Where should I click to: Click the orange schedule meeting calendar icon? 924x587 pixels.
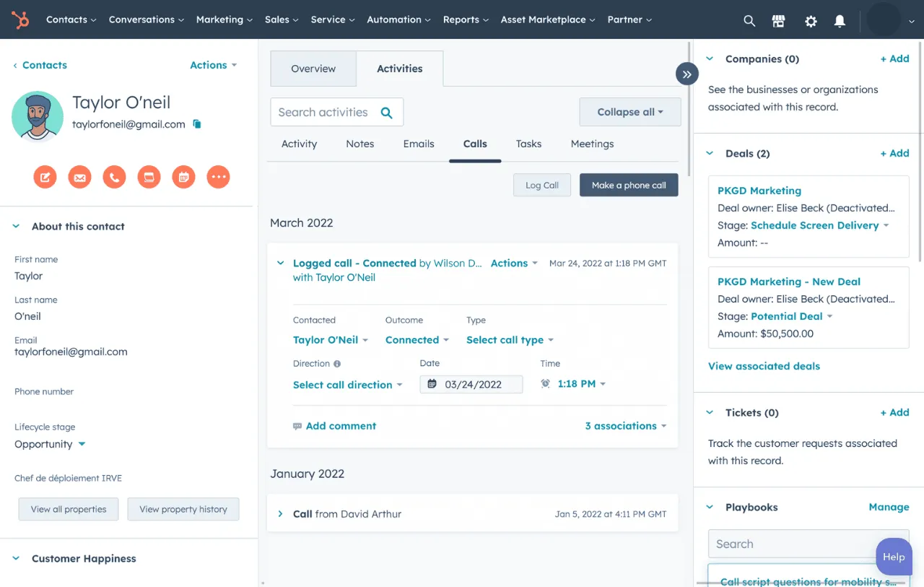(183, 177)
